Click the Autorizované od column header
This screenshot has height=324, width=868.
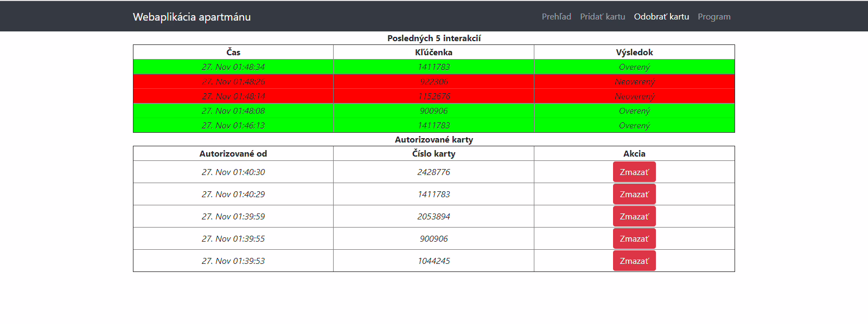[x=233, y=154]
